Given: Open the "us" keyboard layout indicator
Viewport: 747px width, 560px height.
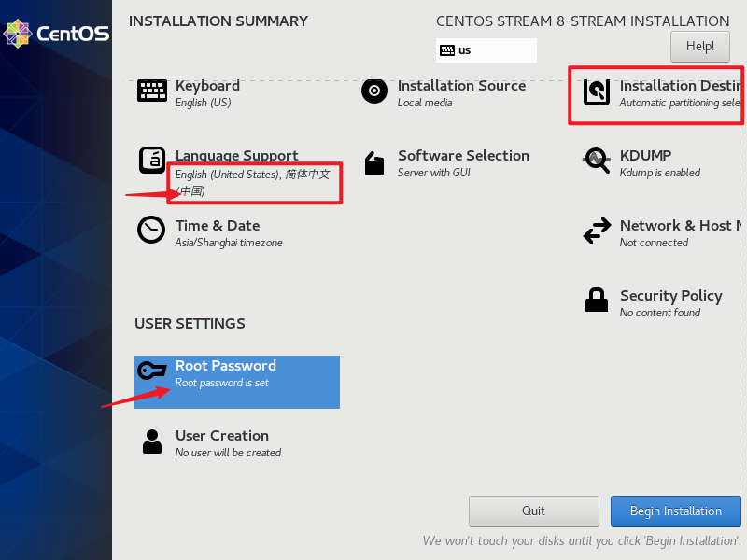Looking at the screenshot, I should pyautogui.click(x=486, y=49).
